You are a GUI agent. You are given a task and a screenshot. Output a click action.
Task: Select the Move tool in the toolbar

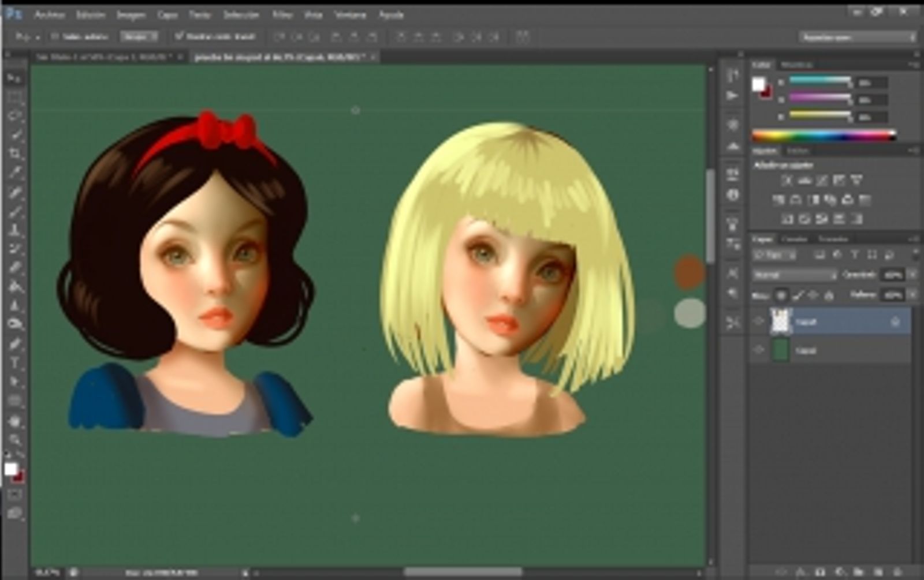click(x=14, y=78)
